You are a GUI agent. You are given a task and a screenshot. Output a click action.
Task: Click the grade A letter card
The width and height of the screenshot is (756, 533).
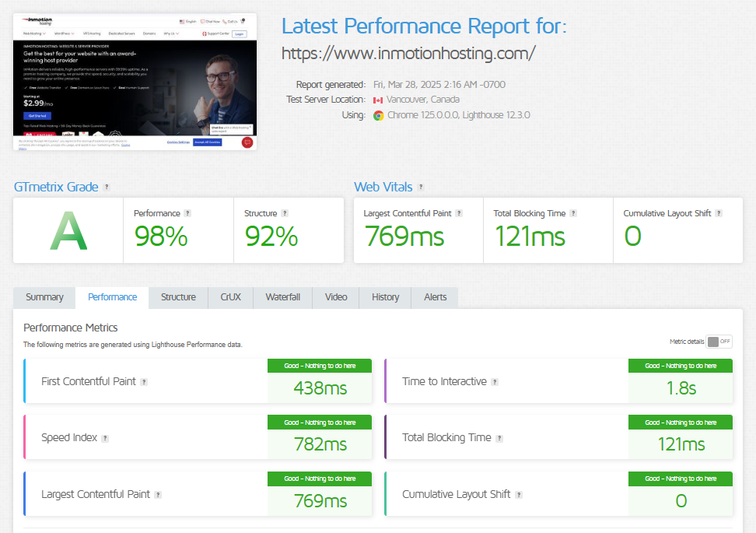(x=68, y=230)
